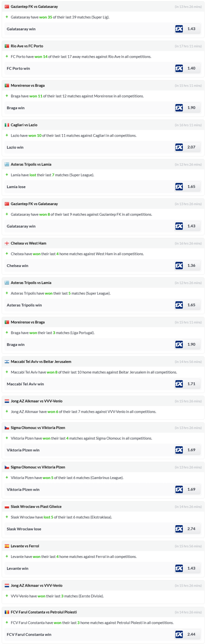Image resolution: width=205 pixels, height=644 pixels.
Task: Select odds 1.90 for Braga win against Moreirense
Action: click(191, 108)
